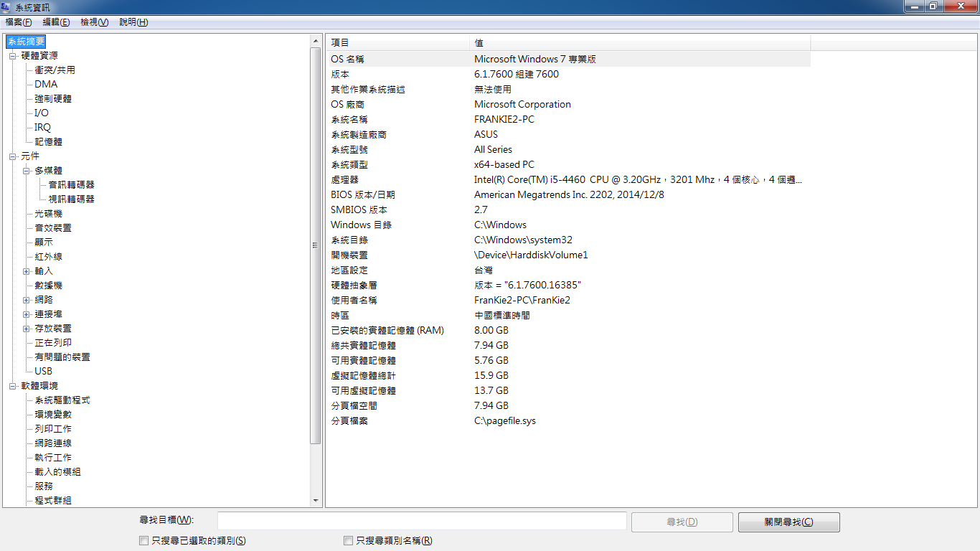Select IRQ tree item
The height and width of the screenshot is (551, 980).
43,128
